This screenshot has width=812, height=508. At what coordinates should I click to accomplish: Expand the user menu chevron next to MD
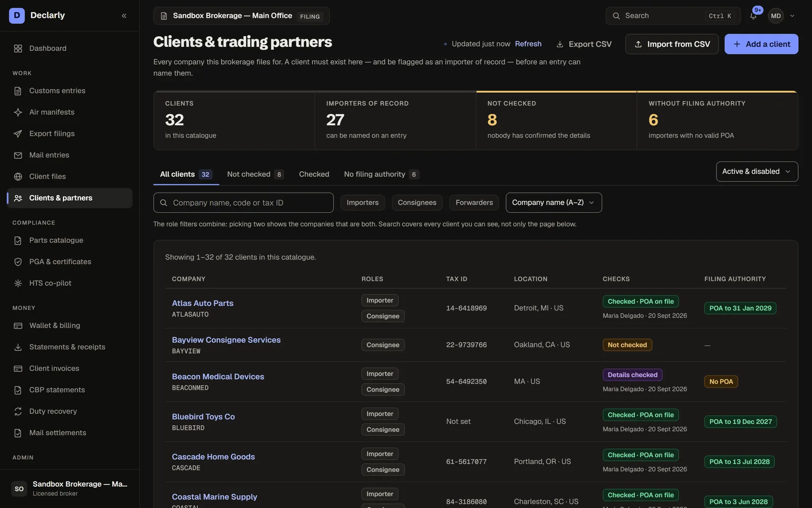coord(792,16)
